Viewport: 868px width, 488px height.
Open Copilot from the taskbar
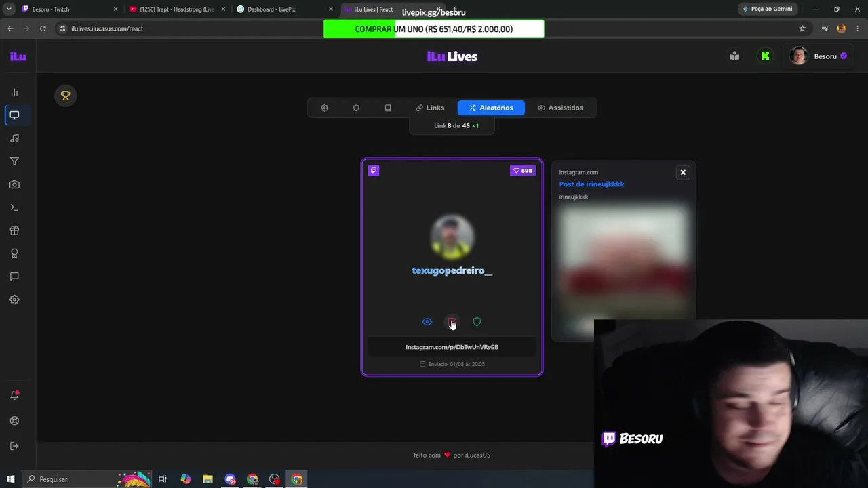(185, 479)
